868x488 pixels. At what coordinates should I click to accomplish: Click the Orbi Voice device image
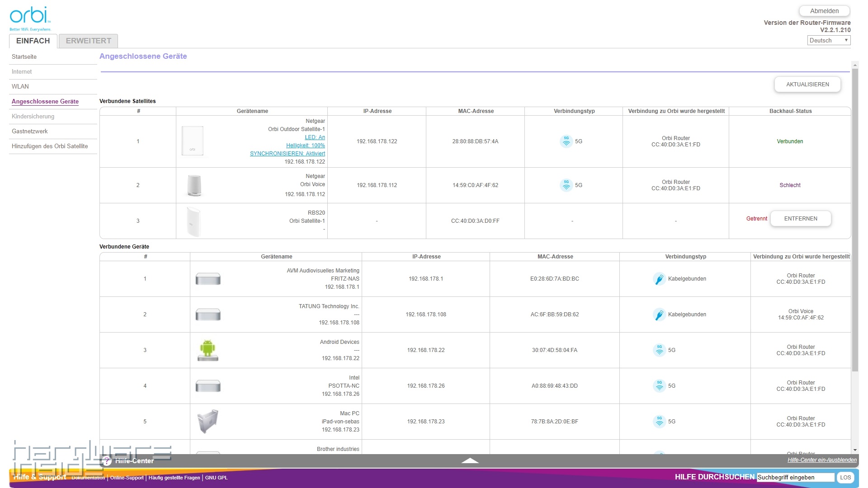tap(194, 185)
